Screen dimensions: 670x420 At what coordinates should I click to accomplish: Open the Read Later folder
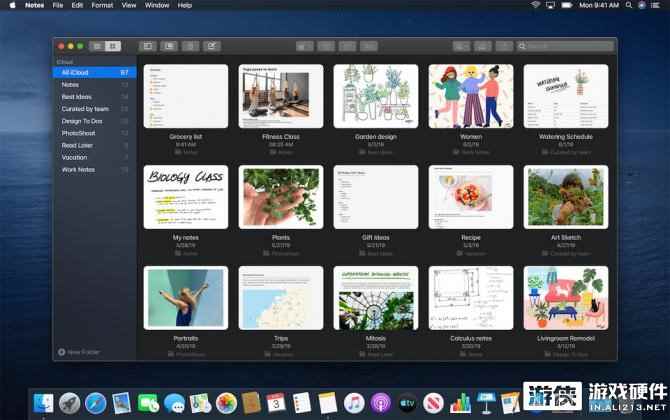[94, 145]
